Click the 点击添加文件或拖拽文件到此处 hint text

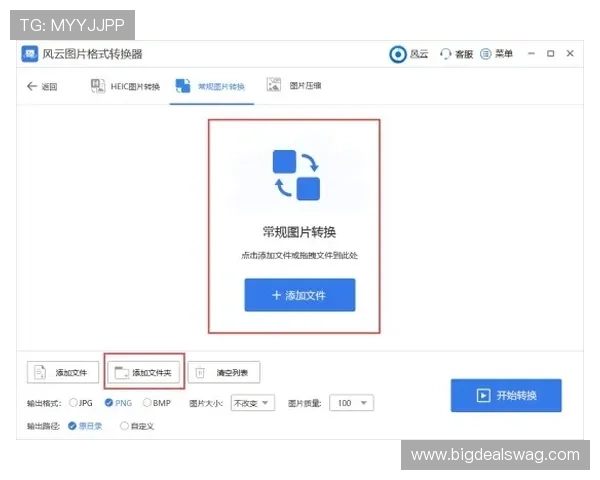point(299,256)
